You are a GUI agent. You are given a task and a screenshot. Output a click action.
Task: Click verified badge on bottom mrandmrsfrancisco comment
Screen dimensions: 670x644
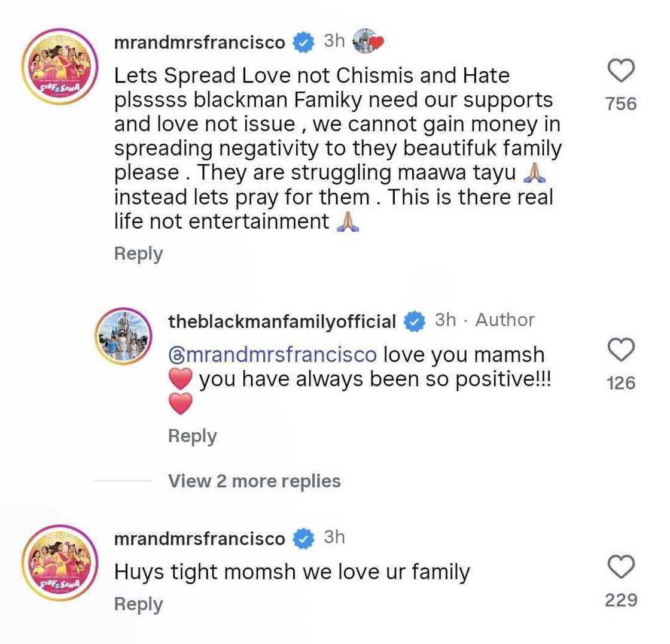click(x=304, y=539)
